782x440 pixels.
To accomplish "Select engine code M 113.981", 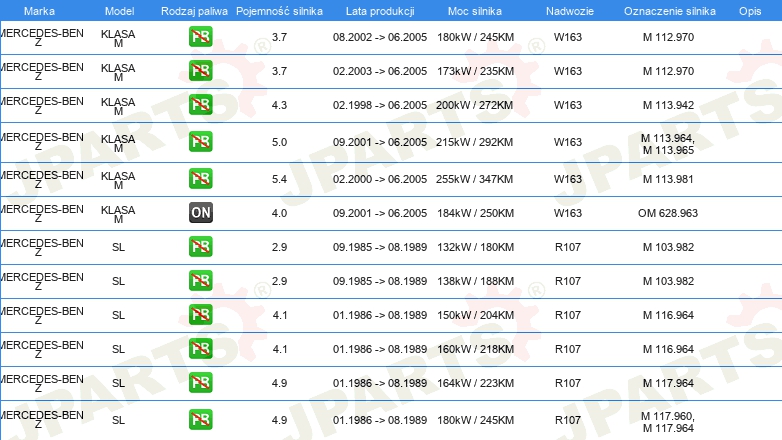I will (668, 179).
